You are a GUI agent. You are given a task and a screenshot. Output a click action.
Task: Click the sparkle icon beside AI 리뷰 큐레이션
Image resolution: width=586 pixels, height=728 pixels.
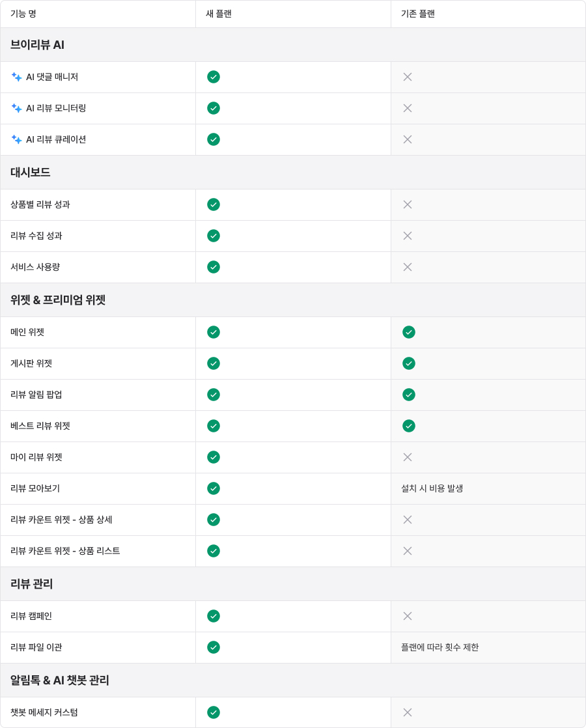[x=17, y=139]
